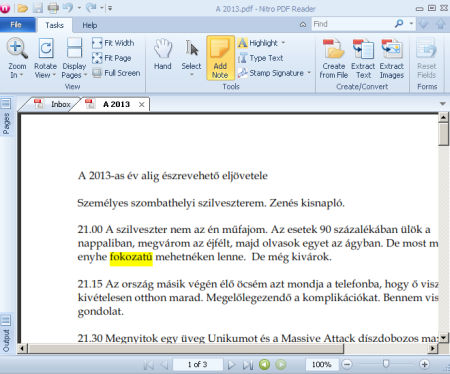Click the zoom out minus button
This screenshot has width=450, height=374.
coord(347,364)
